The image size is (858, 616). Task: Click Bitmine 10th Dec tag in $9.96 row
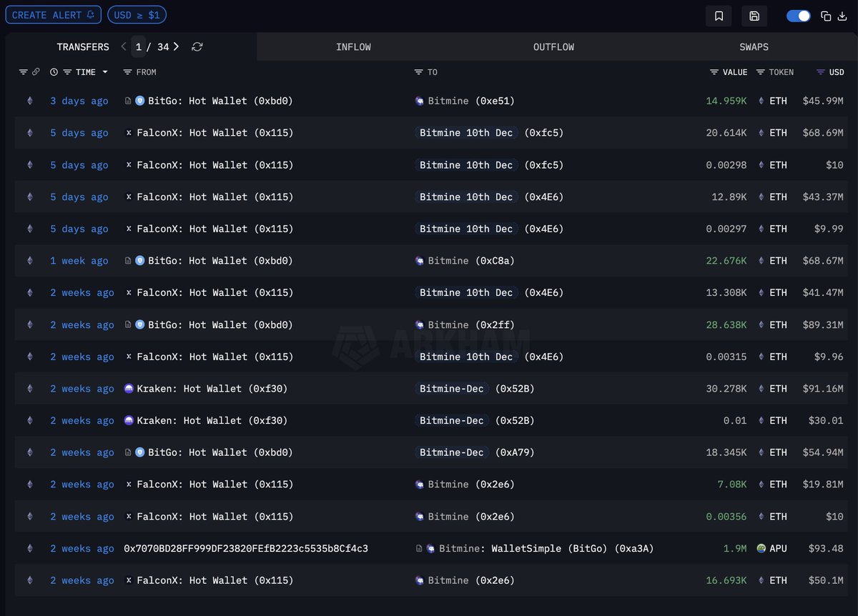pos(466,357)
